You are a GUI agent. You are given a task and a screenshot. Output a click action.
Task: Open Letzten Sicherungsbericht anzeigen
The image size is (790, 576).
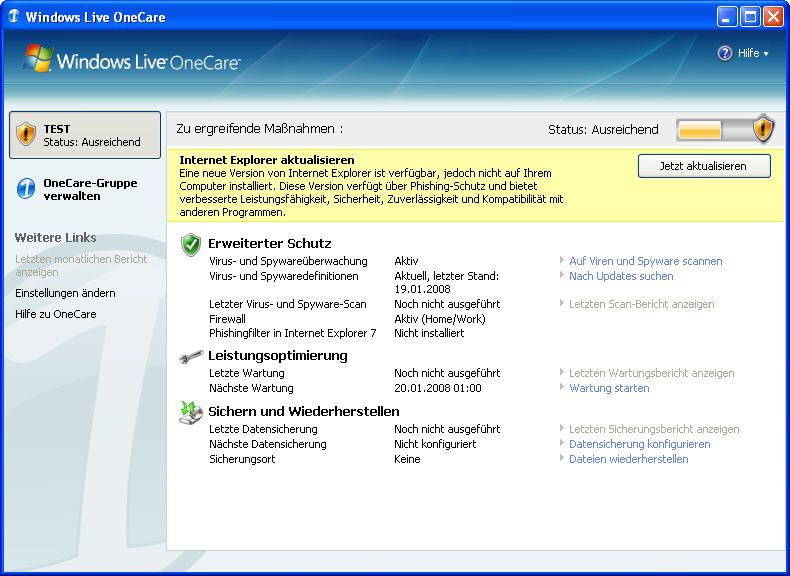click(654, 429)
